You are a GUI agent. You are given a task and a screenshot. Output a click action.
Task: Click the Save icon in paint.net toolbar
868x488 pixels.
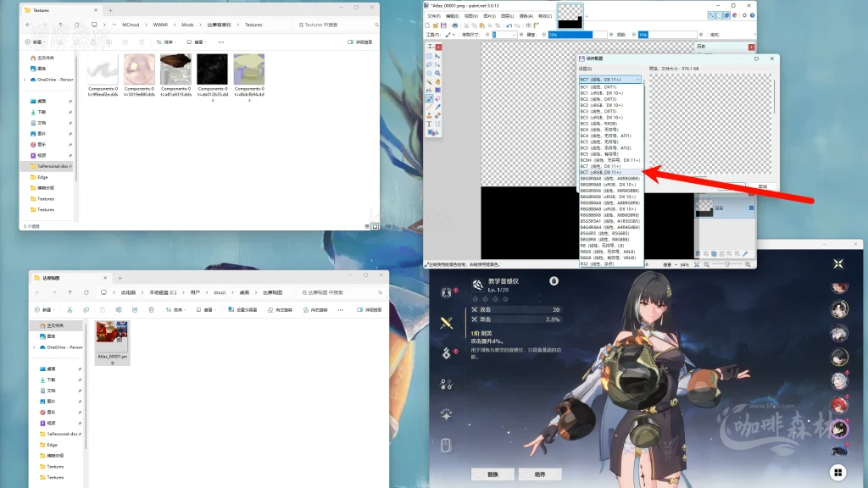[x=442, y=25]
